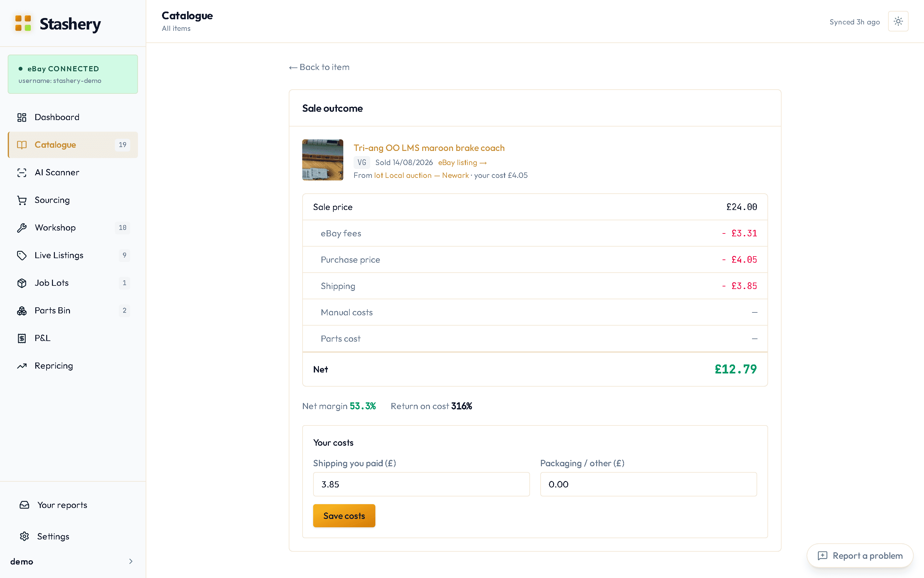Click the back arrow beside Back to item

(293, 68)
